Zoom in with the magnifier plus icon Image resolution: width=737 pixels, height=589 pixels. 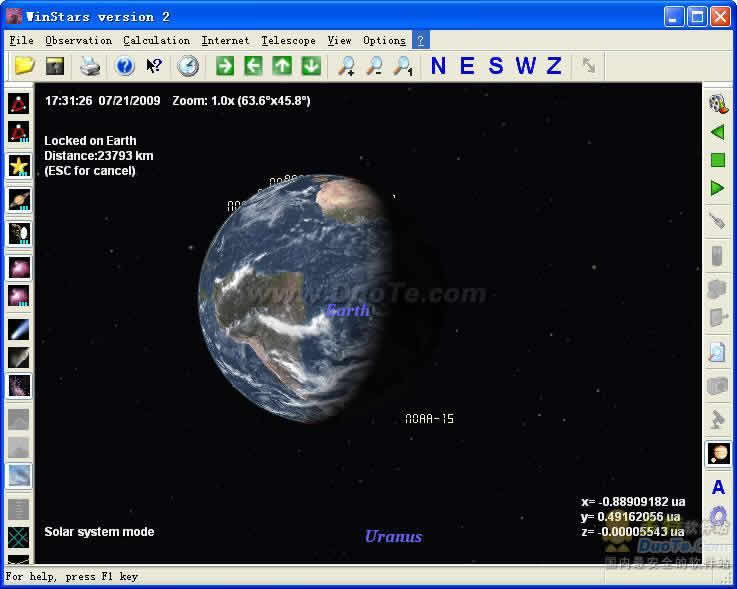[x=346, y=66]
